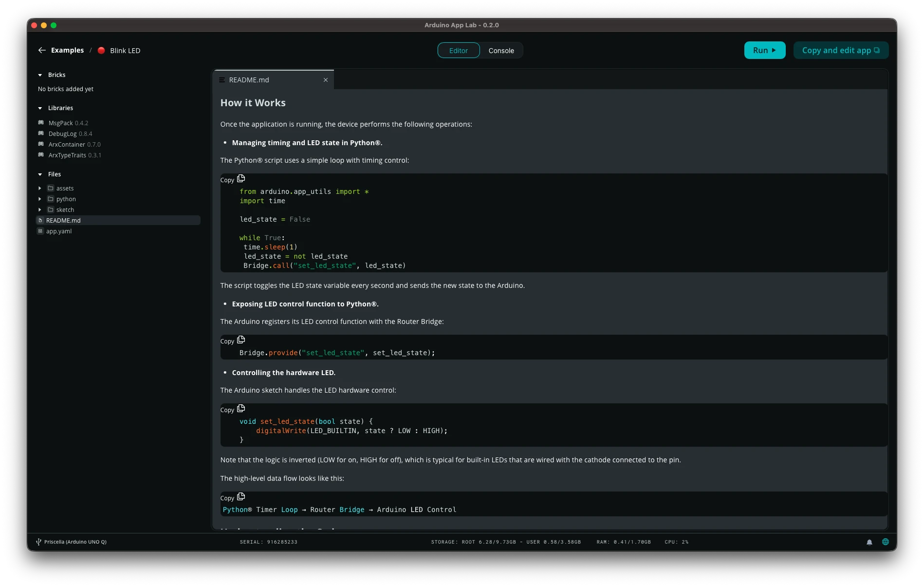This screenshot has height=587, width=924.
Task: Click the app.yaml file icon
Action: tap(40, 231)
